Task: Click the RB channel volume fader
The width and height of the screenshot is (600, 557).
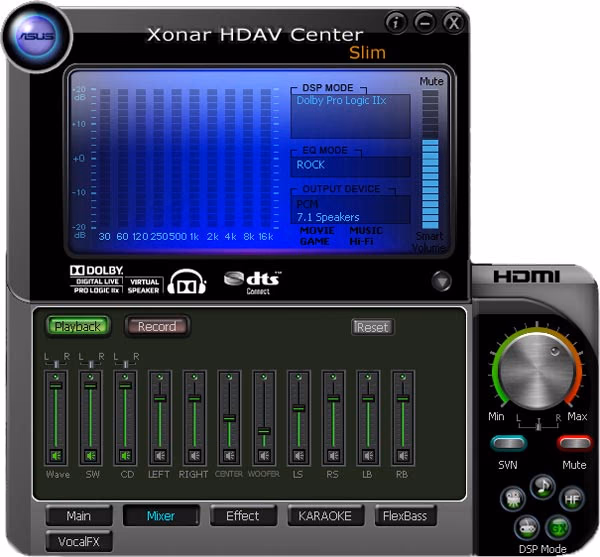Action: tap(403, 398)
